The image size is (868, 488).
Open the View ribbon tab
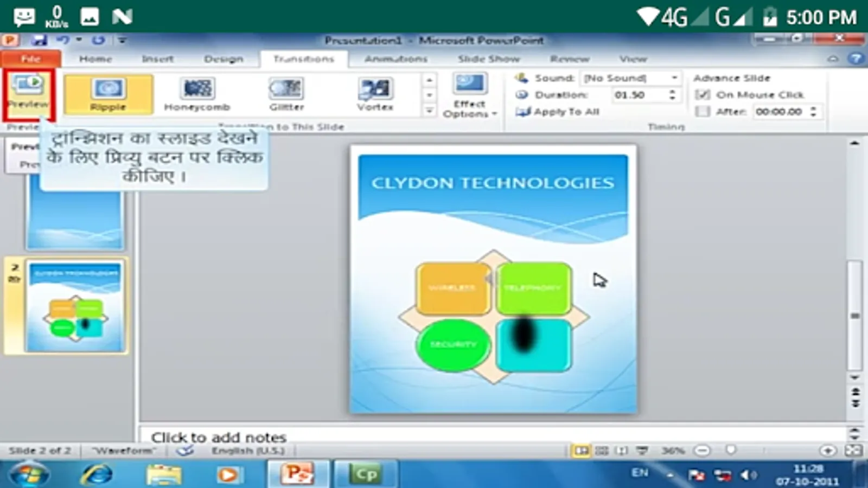(633, 59)
